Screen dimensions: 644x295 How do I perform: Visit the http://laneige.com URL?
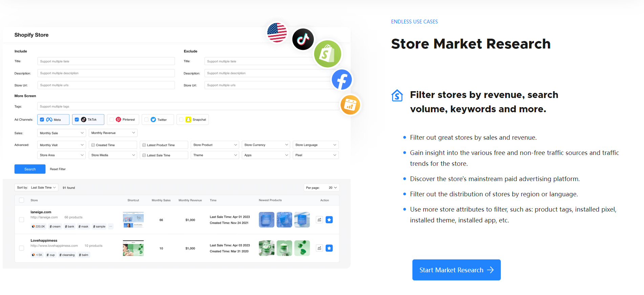point(44,217)
